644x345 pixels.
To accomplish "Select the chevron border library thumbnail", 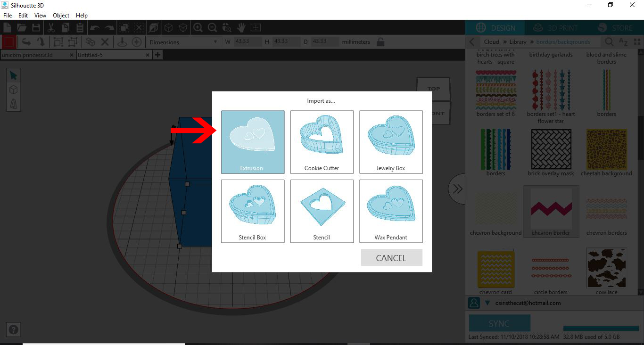I will 551,211.
